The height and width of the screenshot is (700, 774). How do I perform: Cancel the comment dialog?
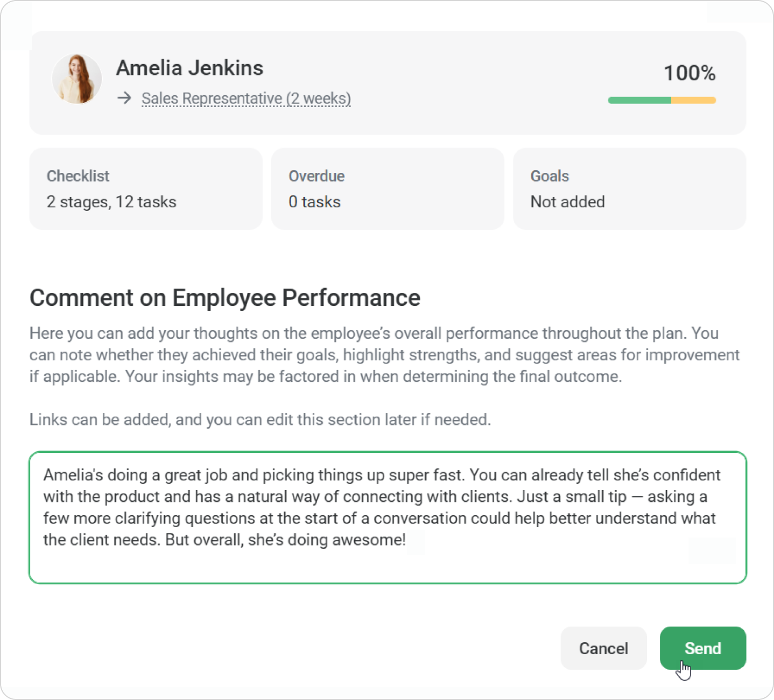[603, 648]
